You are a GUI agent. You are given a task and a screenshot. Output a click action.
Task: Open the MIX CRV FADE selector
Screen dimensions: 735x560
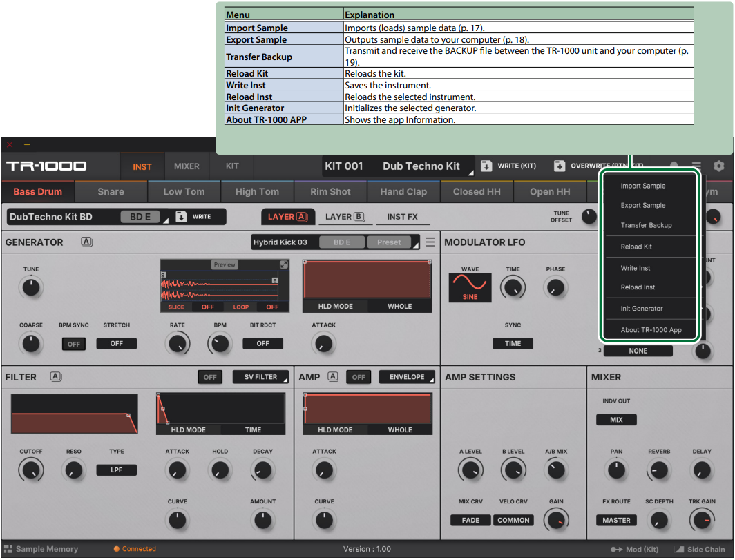470,520
